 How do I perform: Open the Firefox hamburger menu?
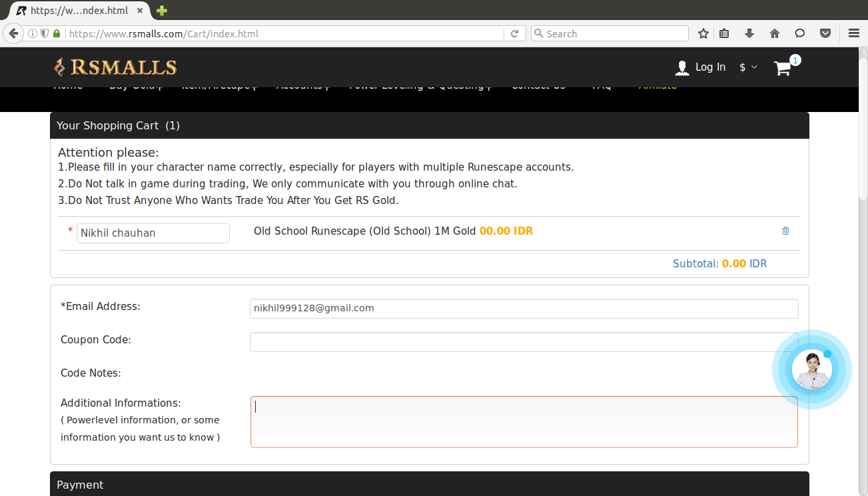tap(854, 33)
